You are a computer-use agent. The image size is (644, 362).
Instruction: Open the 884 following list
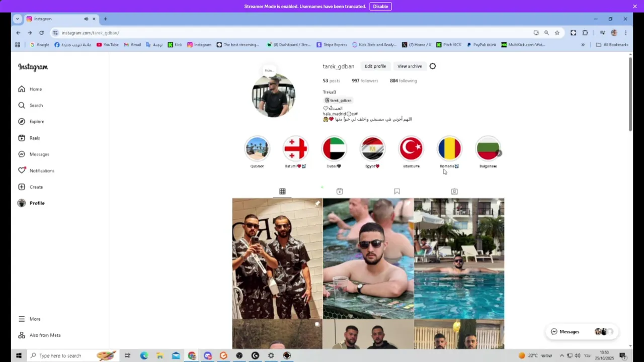point(403,80)
